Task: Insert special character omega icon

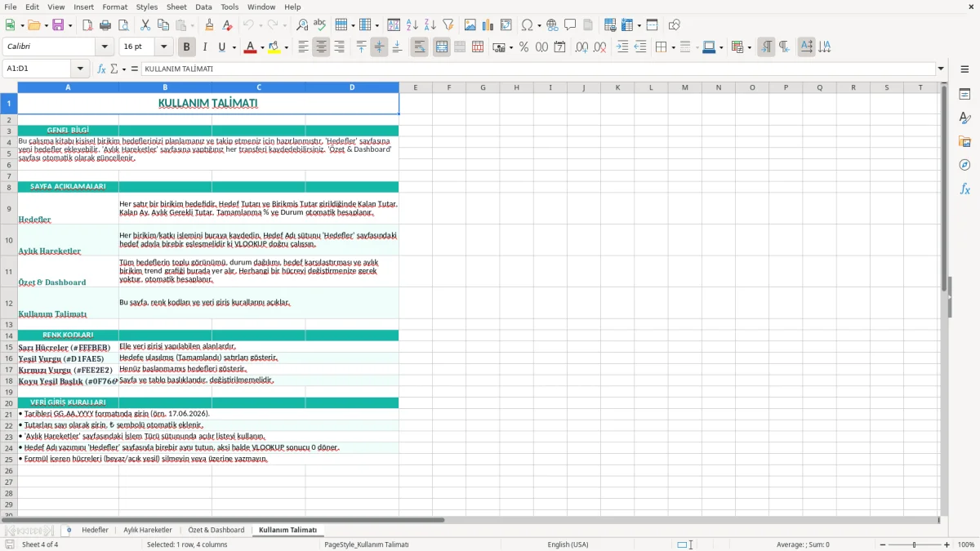Action: coord(527,25)
